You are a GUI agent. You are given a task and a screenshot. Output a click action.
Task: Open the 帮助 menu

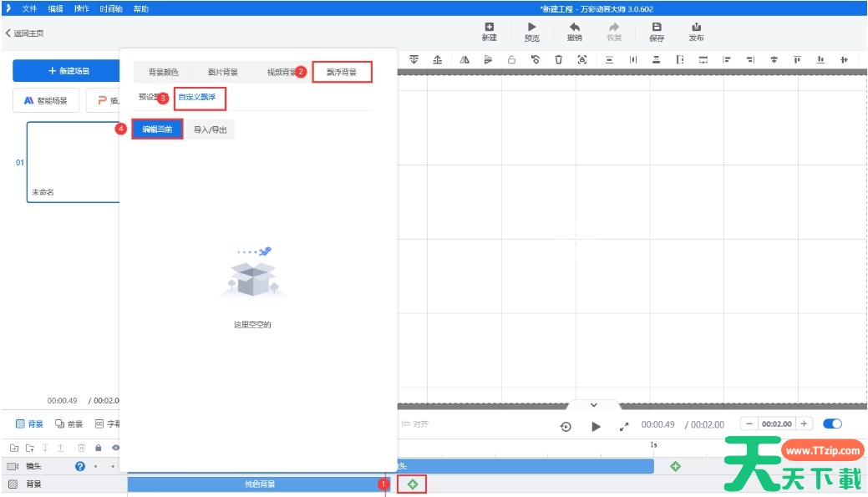click(140, 8)
